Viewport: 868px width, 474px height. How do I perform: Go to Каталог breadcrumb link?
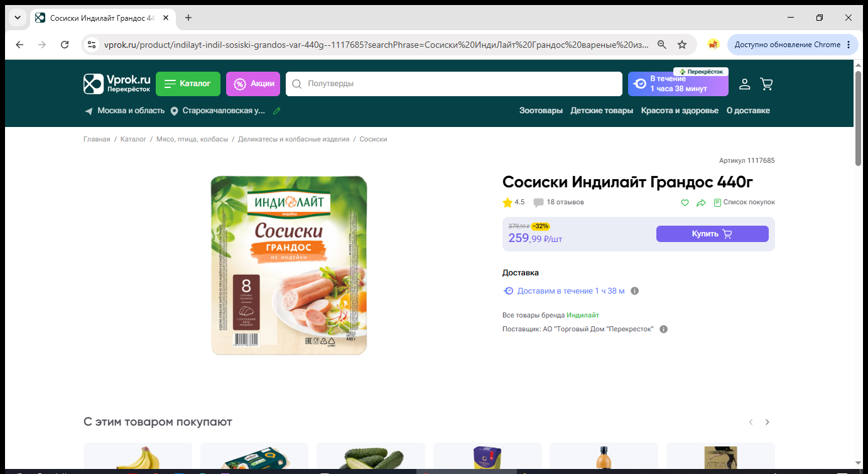[134, 139]
